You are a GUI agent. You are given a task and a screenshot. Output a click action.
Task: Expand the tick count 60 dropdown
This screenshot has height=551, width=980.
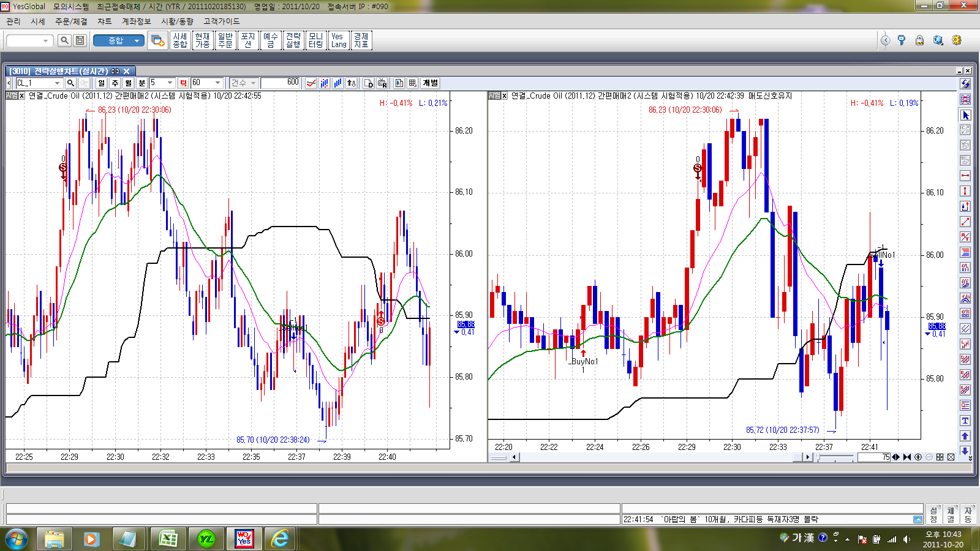point(217,83)
